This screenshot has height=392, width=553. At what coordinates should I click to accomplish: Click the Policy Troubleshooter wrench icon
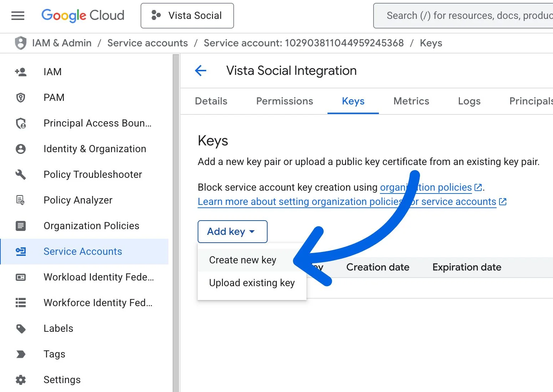click(21, 175)
